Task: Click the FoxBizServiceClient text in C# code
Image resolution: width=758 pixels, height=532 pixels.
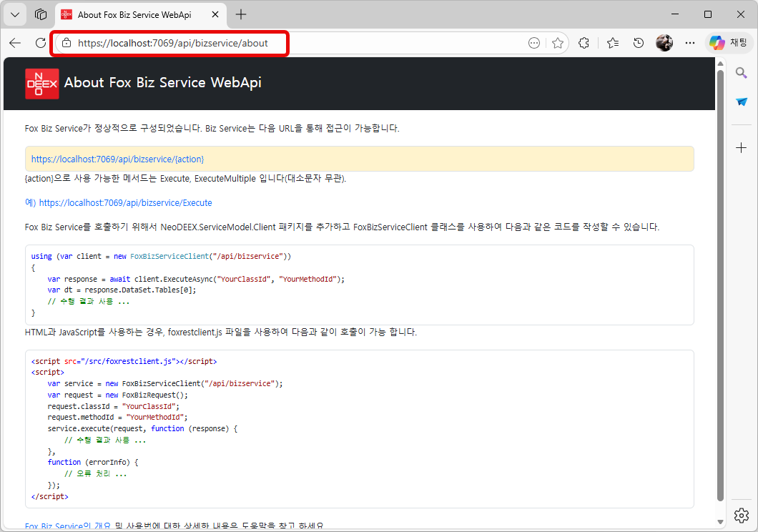Action: pyautogui.click(x=169, y=256)
